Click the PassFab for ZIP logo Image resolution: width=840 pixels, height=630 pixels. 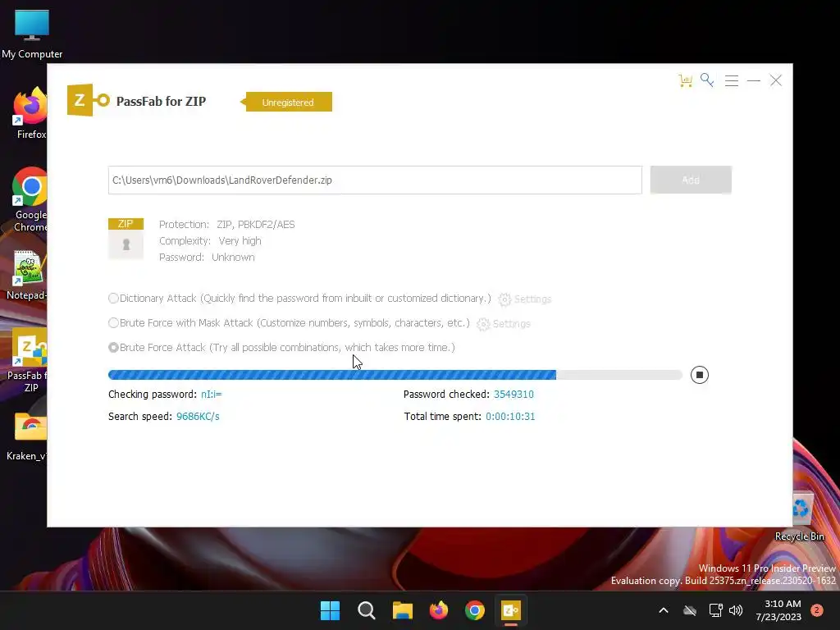[x=89, y=100]
